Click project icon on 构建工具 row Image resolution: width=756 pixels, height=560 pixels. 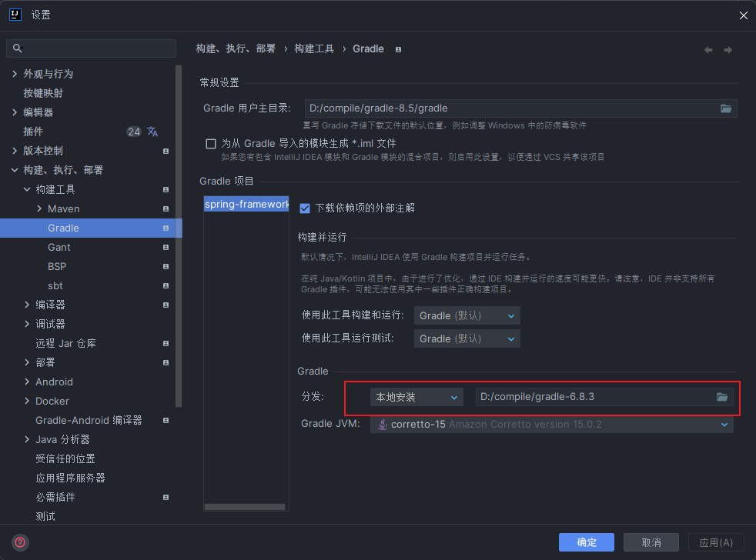tap(166, 189)
